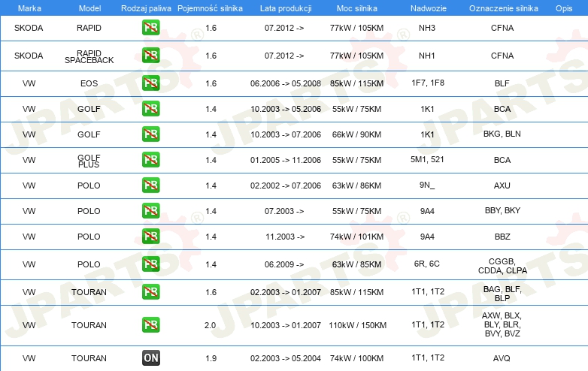Click body code 1F7, 1F8
This screenshot has height=371, width=588.
[x=428, y=83]
